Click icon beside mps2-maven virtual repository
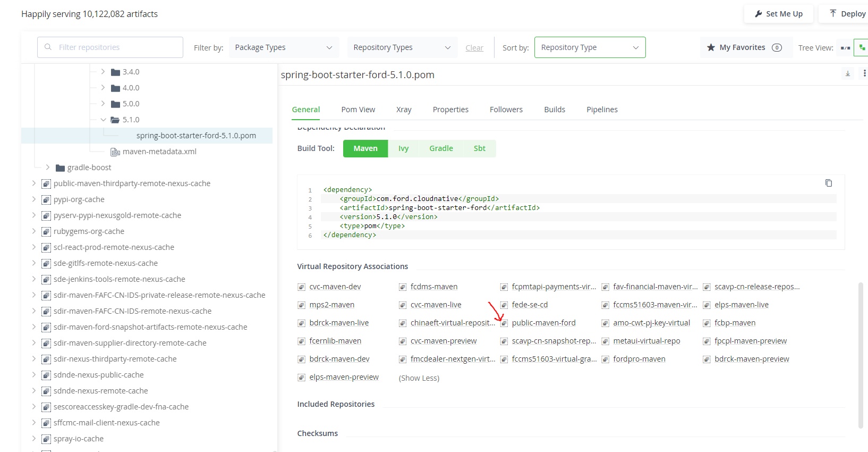868x452 pixels. tap(301, 305)
